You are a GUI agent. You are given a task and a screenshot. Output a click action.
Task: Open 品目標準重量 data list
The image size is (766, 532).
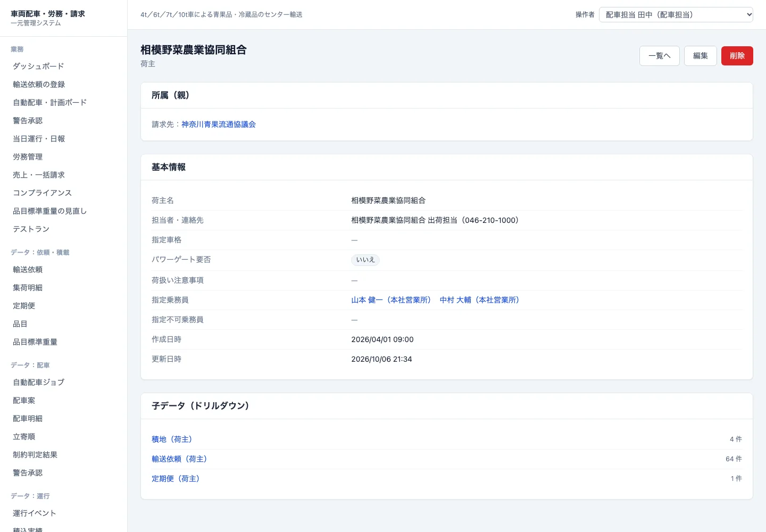[35, 342]
